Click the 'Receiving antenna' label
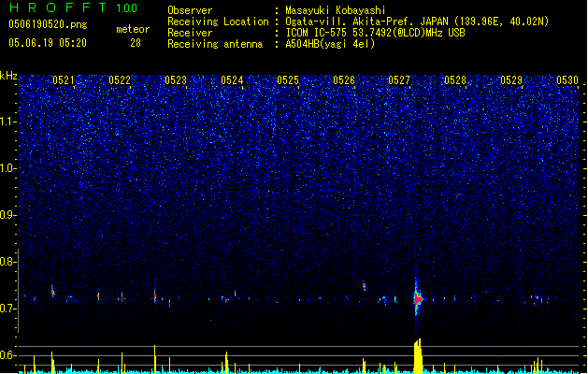The width and height of the screenshot is (588, 374). click(x=215, y=44)
